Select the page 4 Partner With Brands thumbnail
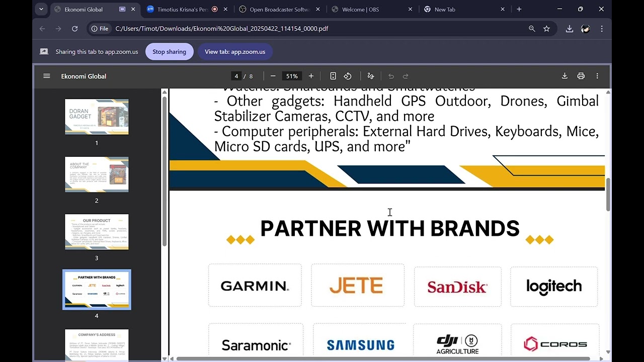Screen dimensions: 644x362 coord(97,290)
